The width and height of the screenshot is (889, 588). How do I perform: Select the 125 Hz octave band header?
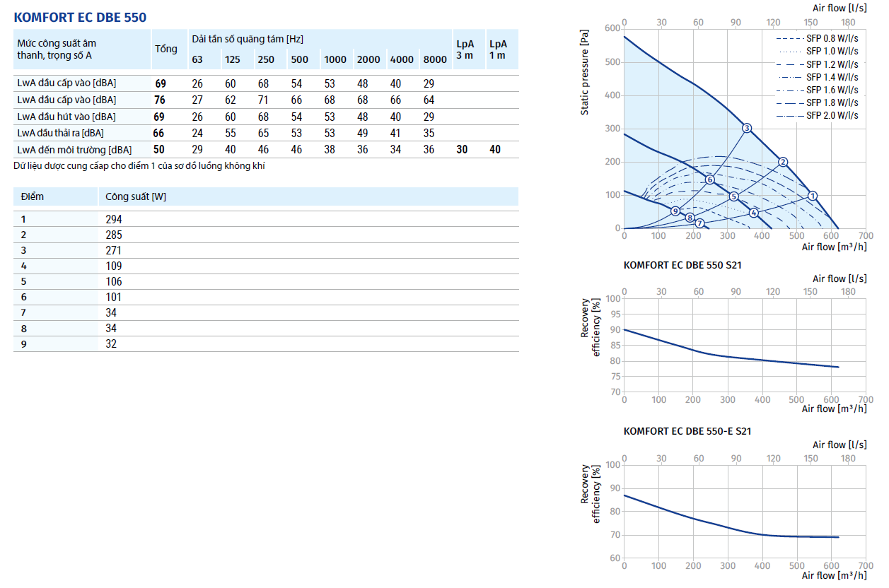click(x=233, y=60)
